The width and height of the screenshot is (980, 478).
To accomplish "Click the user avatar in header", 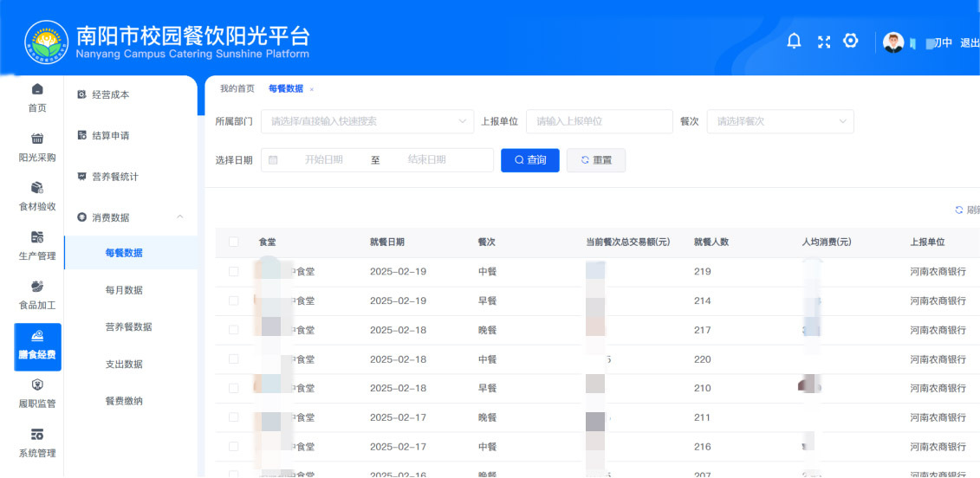I will (893, 42).
